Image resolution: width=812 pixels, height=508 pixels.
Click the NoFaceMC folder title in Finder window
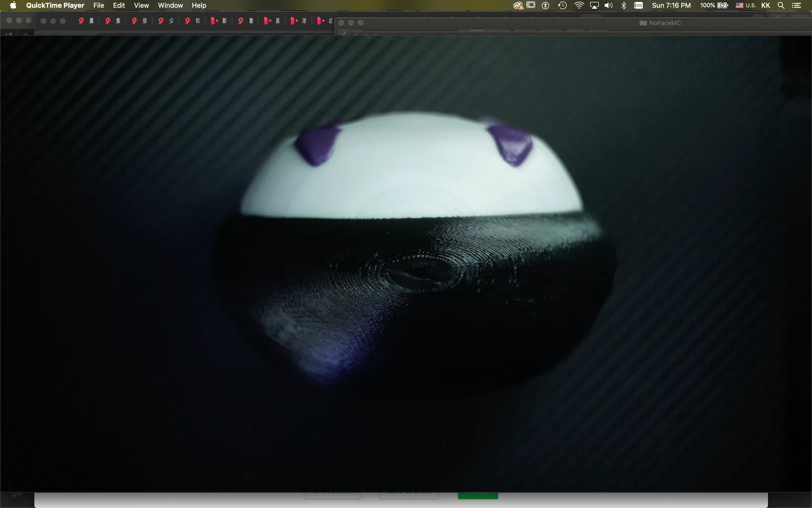pos(660,23)
